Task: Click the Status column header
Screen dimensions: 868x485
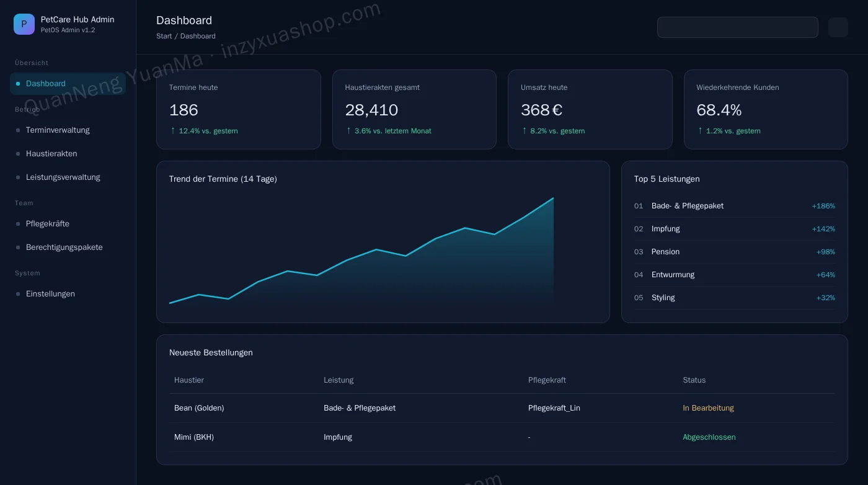Action: point(694,380)
